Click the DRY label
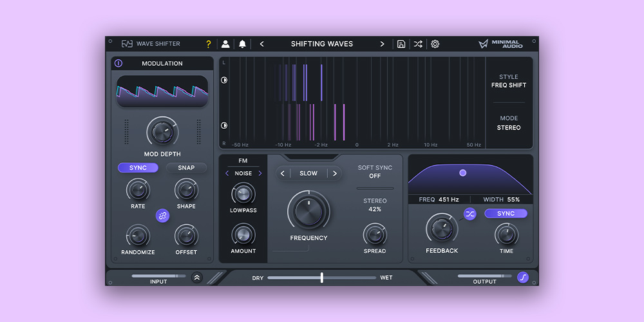Viewport: 644px width, 322px height. coord(258,278)
